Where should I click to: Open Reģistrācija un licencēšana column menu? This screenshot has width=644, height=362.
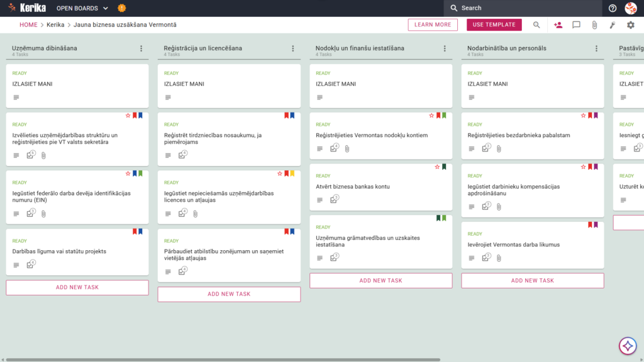pos(293,48)
